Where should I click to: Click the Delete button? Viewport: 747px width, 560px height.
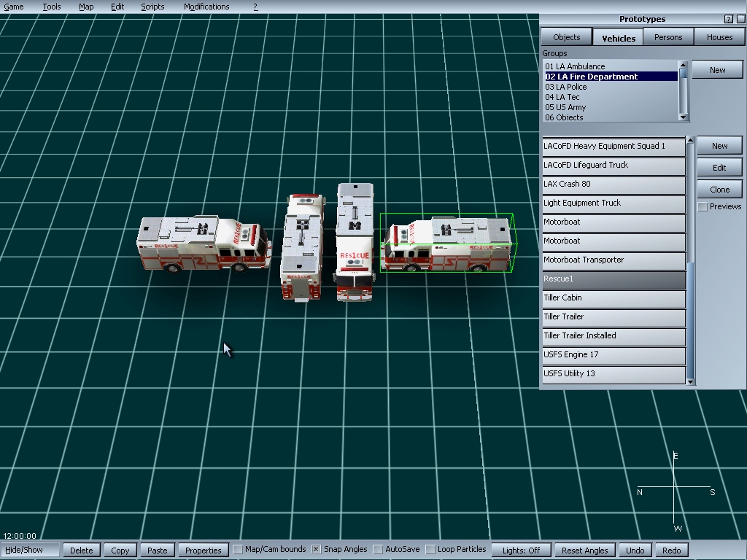point(82,550)
